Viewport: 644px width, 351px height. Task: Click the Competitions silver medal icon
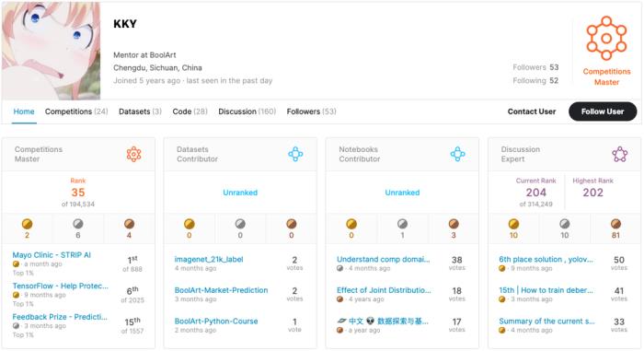pyautogui.click(x=78, y=224)
